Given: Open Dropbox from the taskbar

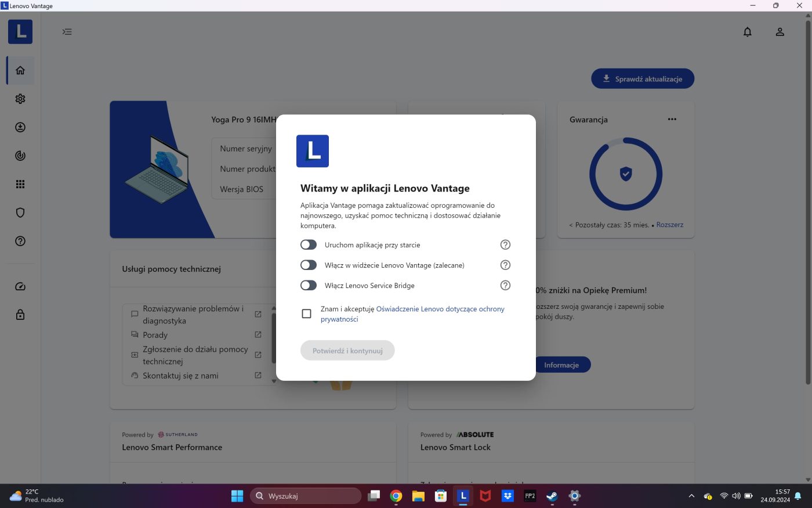Looking at the screenshot, I should [507, 496].
